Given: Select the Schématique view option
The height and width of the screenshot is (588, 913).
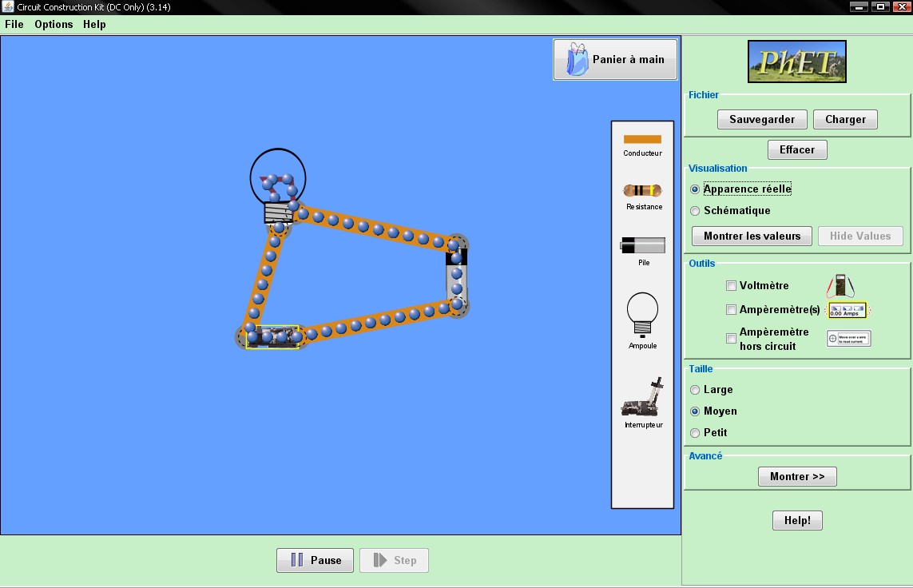Looking at the screenshot, I should coord(695,211).
